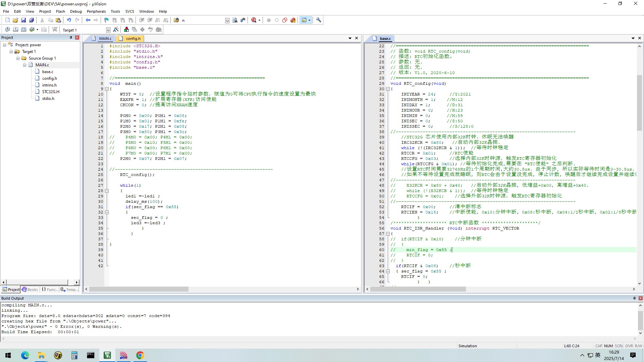Viewport: 644px width, 362px height.
Task: Open the Pack Installer icon
Action: (159, 29)
